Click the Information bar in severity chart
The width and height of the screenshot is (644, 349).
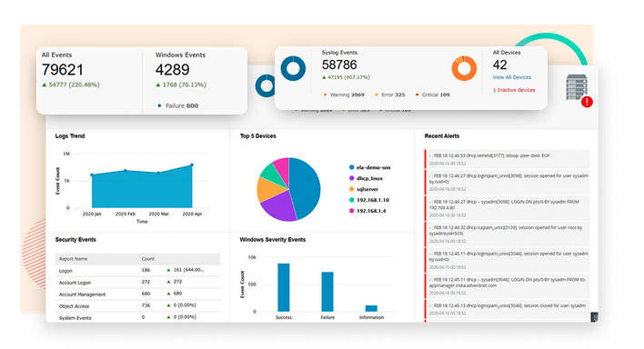(x=371, y=308)
